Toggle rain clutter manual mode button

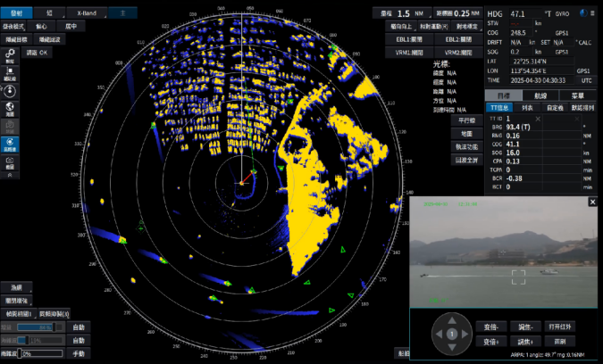(x=78, y=353)
